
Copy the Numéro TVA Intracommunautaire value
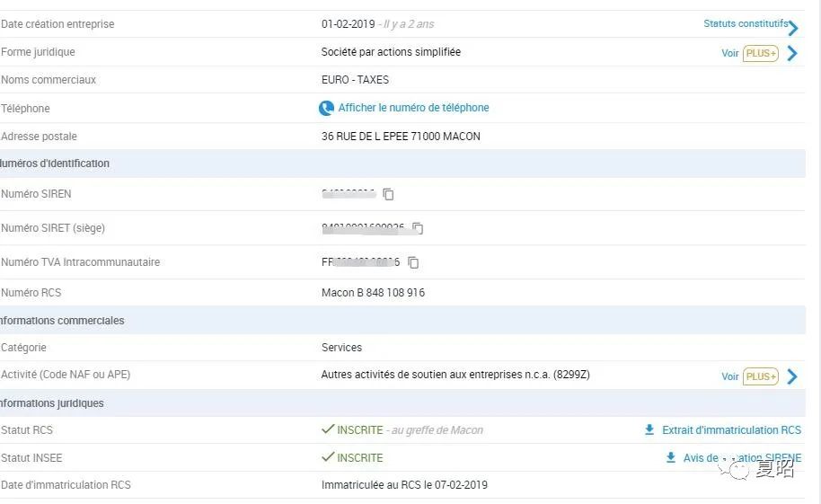(413, 262)
